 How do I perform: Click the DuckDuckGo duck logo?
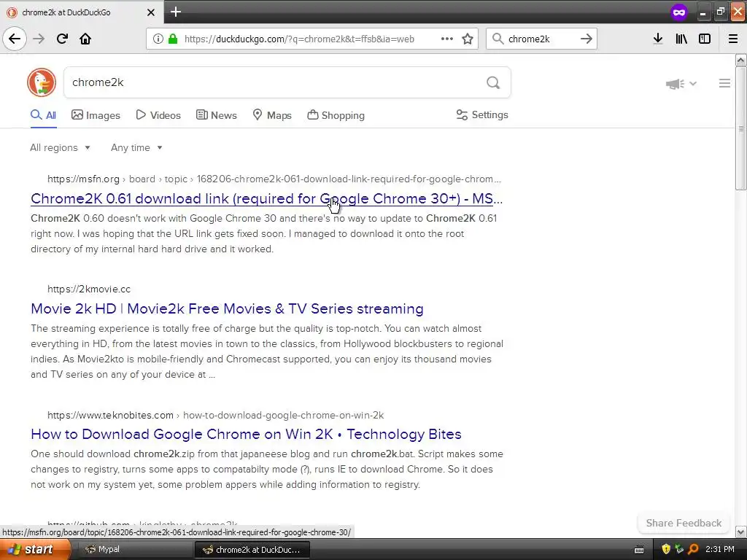coord(42,82)
